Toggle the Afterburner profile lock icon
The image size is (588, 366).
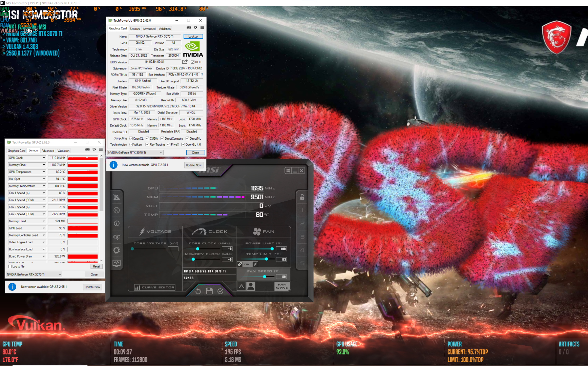[x=302, y=197]
